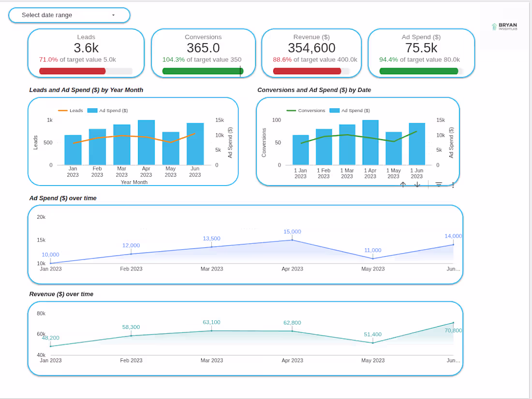
Task: Click the 1 Apr 2023 bar in the Conversions chart
Action: [x=370, y=142]
